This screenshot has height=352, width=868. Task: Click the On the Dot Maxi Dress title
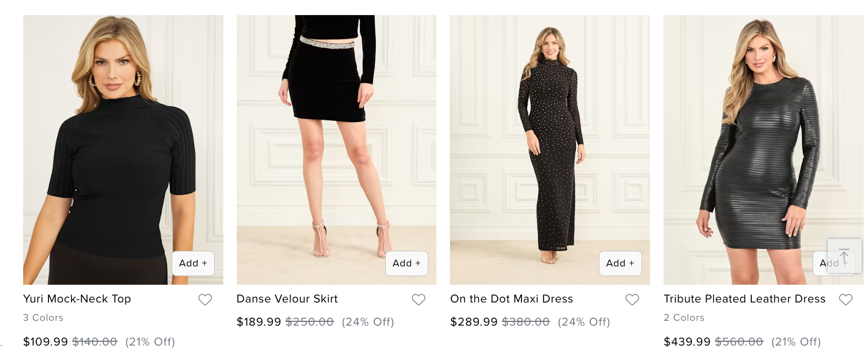click(x=511, y=299)
